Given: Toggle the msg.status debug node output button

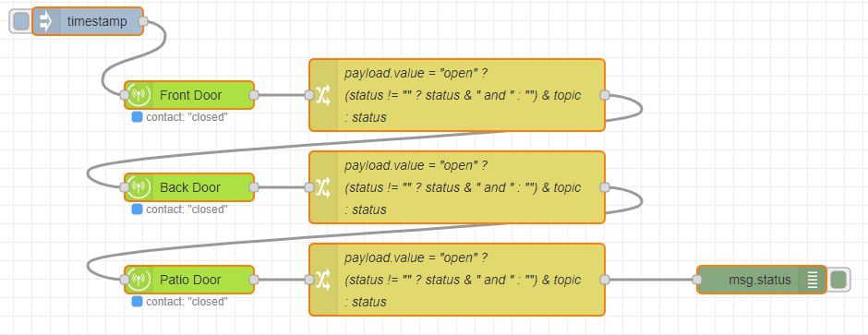Looking at the screenshot, I should (838, 280).
